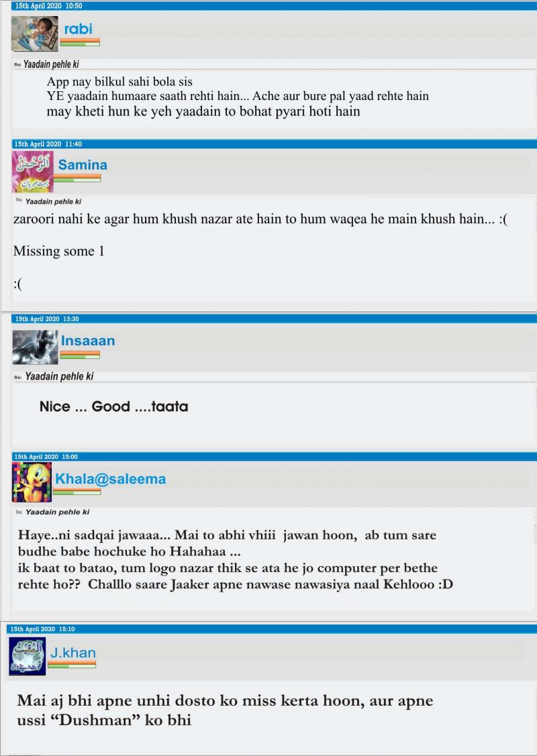Visit rabi's profile via username link
Image resolution: width=537 pixels, height=756 pixels.
[x=78, y=29]
